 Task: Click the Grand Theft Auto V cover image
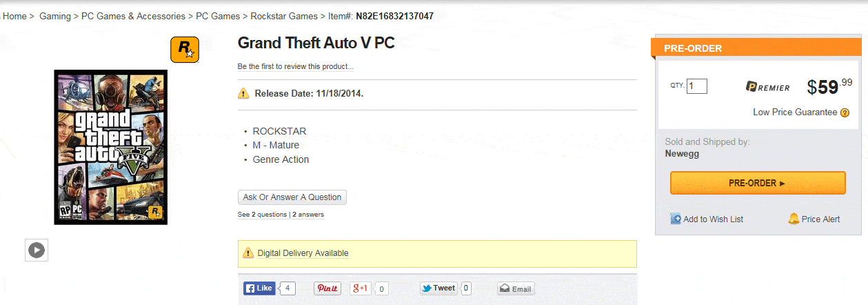[x=111, y=147]
